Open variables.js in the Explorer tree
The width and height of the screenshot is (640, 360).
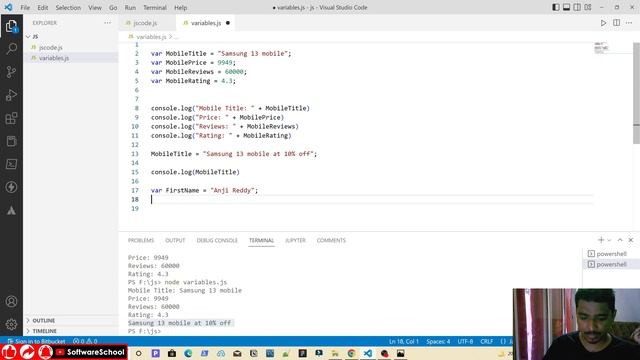[54, 58]
